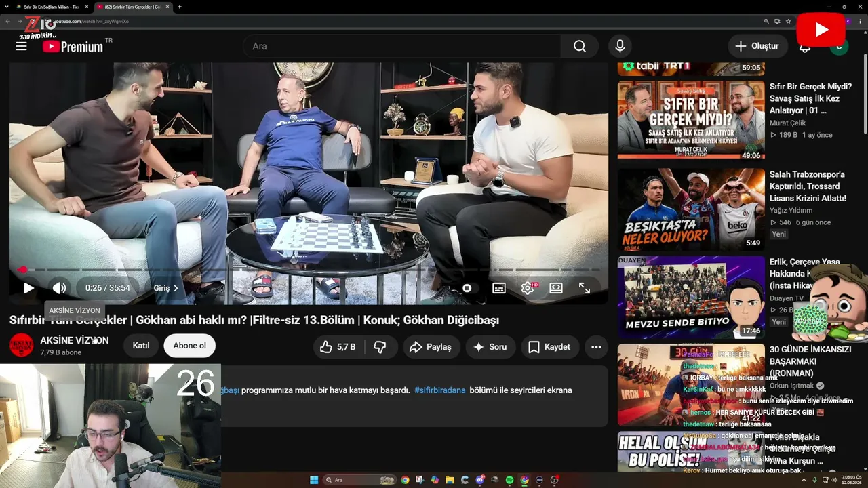Screen dimensions: 868x488
Task: Open Discord from the taskbar
Action: tap(479, 480)
